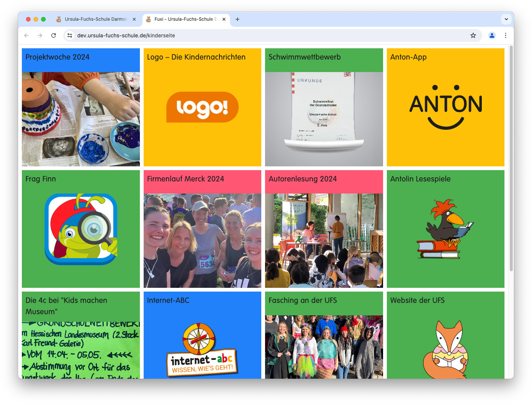Select the Fuxi - Ursula-Fuchs-Schule tab
This screenshot has height=404, width=532.
coord(186,19)
